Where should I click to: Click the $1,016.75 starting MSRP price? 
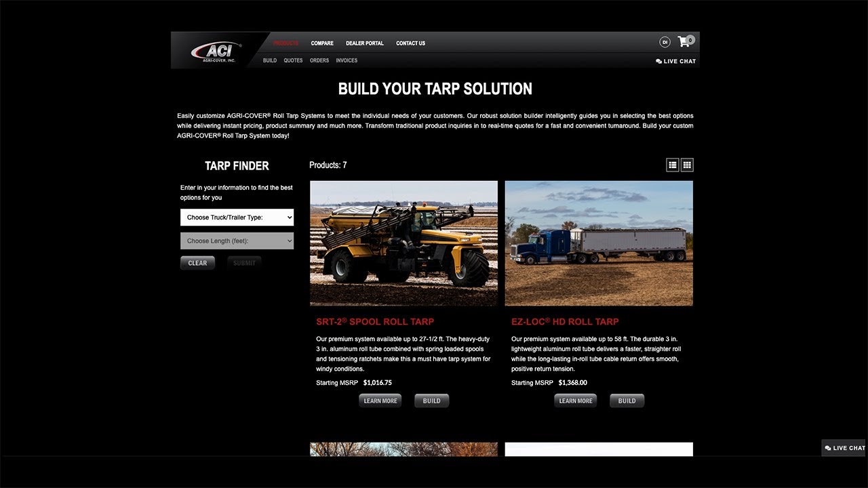(x=378, y=383)
